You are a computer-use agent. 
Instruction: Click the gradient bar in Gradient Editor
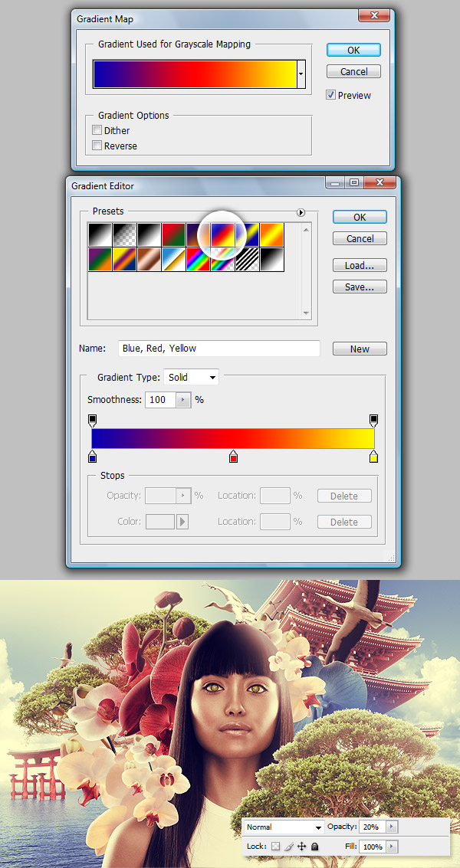(233, 438)
